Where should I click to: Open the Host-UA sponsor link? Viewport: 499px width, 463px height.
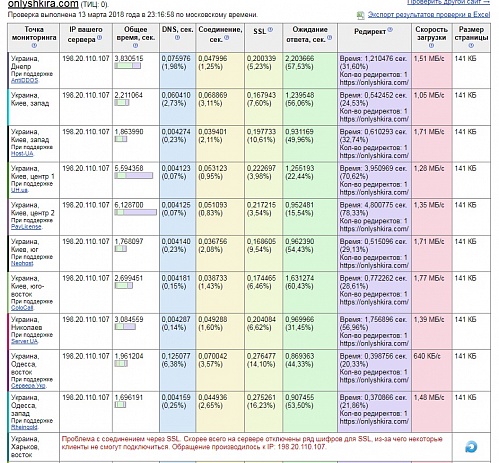(x=22, y=154)
